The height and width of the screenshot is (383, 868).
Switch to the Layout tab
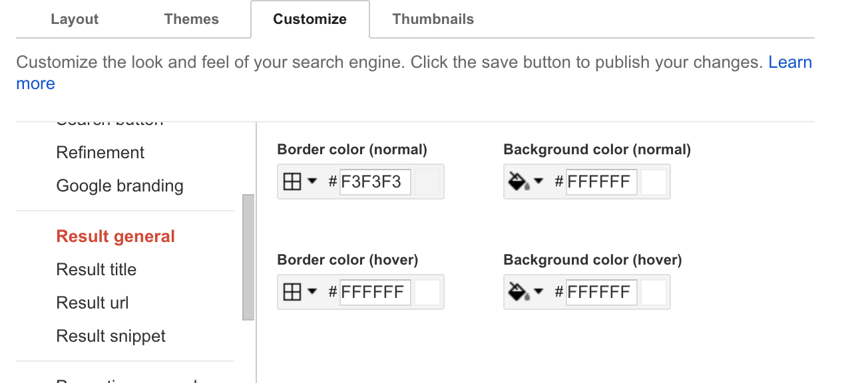pyautogui.click(x=75, y=19)
